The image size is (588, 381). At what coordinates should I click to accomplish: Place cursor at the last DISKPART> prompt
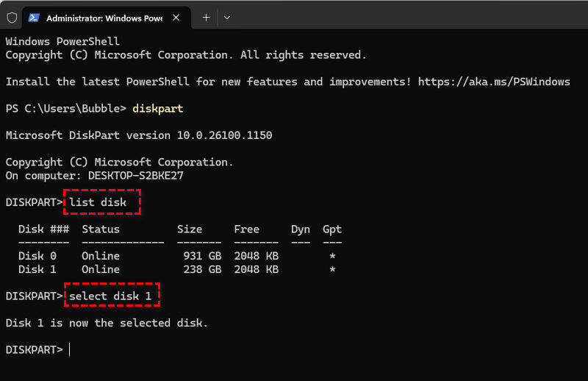(x=70, y=350)
